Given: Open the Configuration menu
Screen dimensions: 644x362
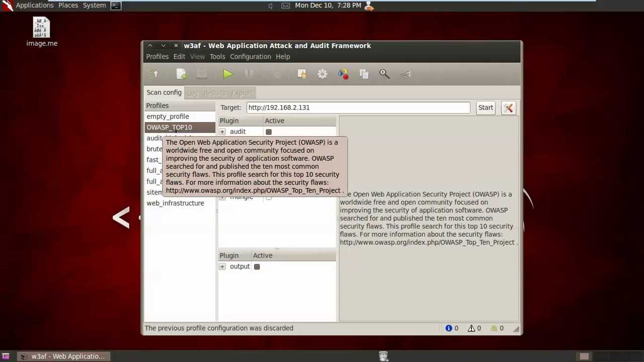Looking at the screenshot, I should 251,57.
